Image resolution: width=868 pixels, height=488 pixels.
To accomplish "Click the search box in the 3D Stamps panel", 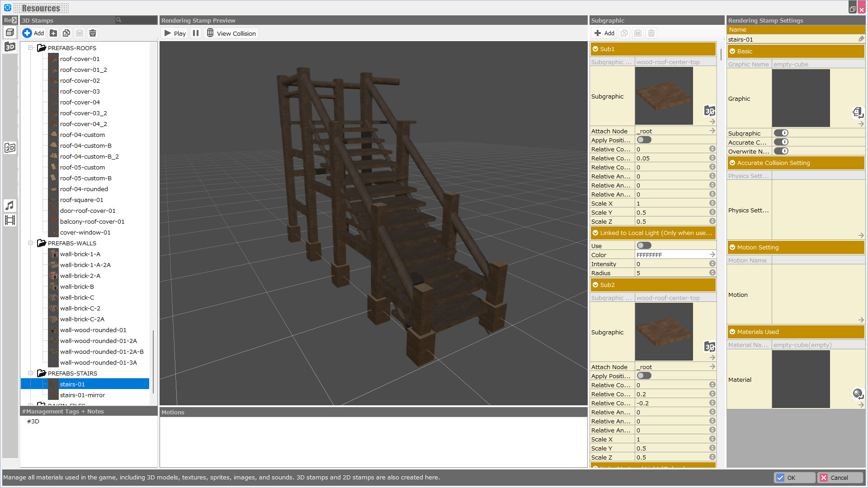I will click(x=135, y=20).
